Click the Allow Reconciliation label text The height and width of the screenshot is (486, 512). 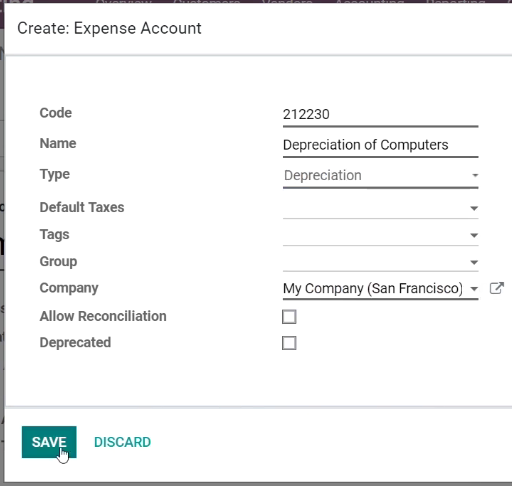[103, 316]
